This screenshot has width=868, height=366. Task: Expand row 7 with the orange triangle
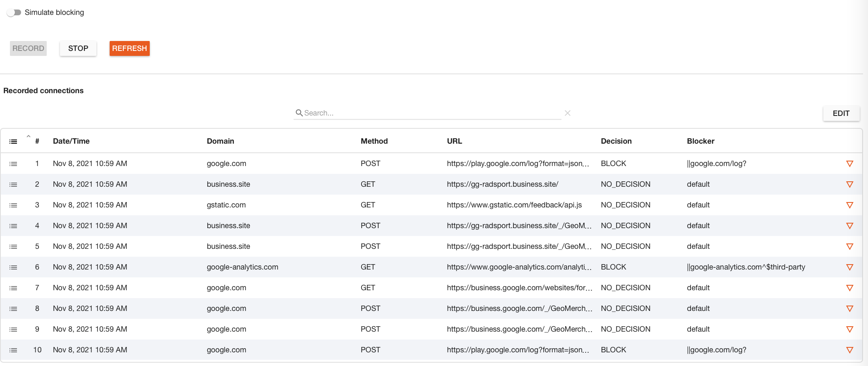pos(850,288)
